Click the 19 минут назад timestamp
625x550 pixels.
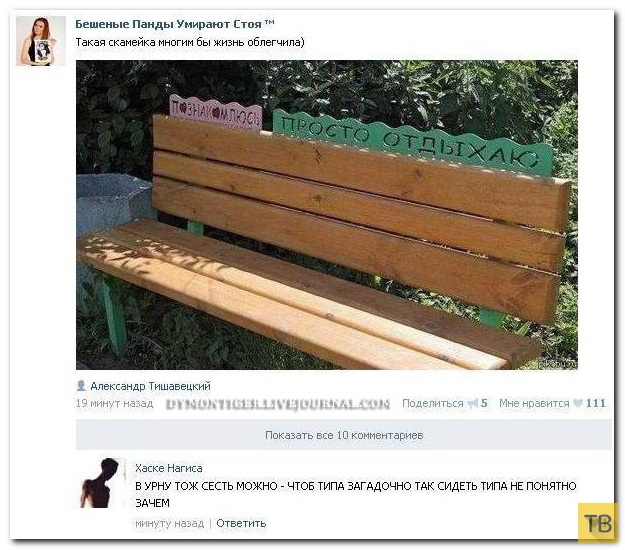pos(114,403)
